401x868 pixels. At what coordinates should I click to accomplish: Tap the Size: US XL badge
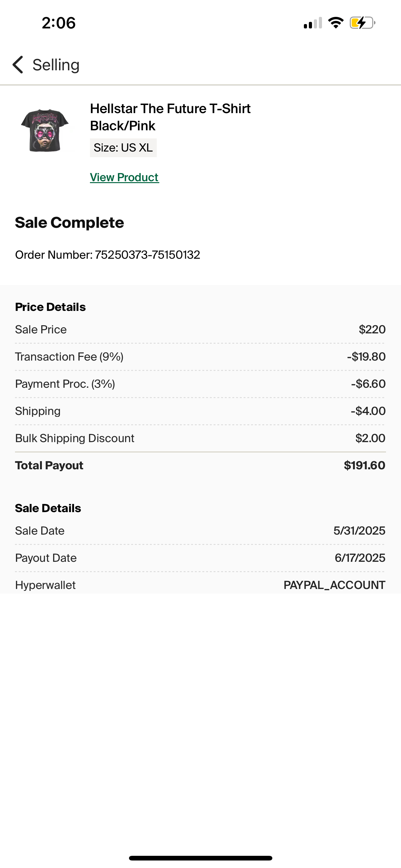[123, 147]
